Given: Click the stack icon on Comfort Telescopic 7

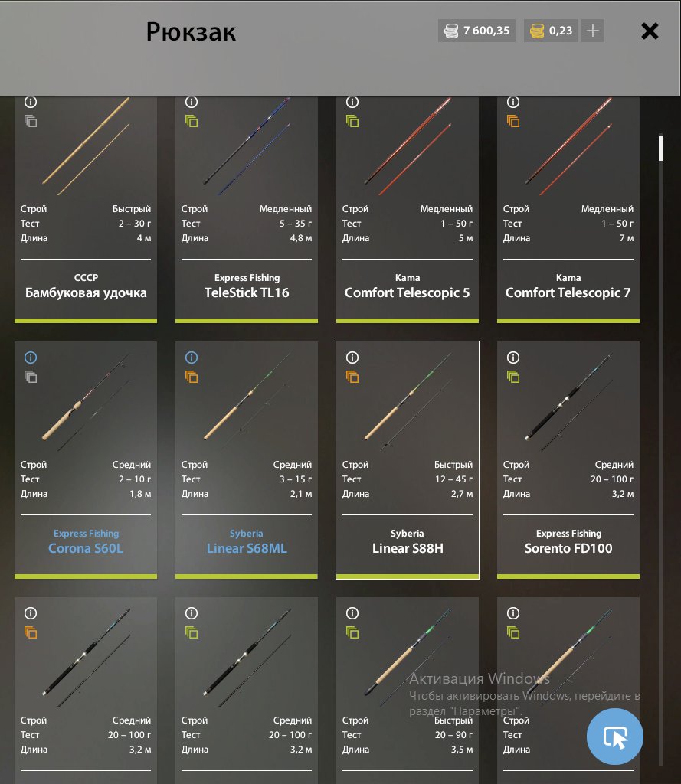Looking at the screenshot, I should [513, 122].
